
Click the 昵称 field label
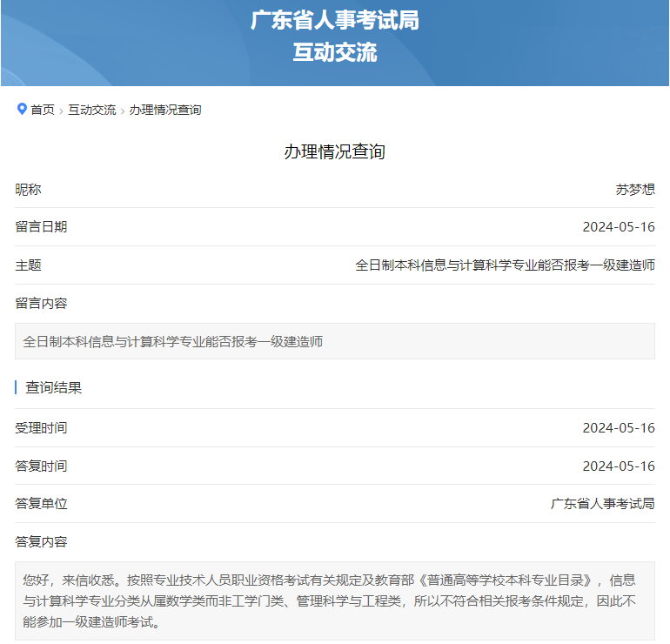point(28,189)
